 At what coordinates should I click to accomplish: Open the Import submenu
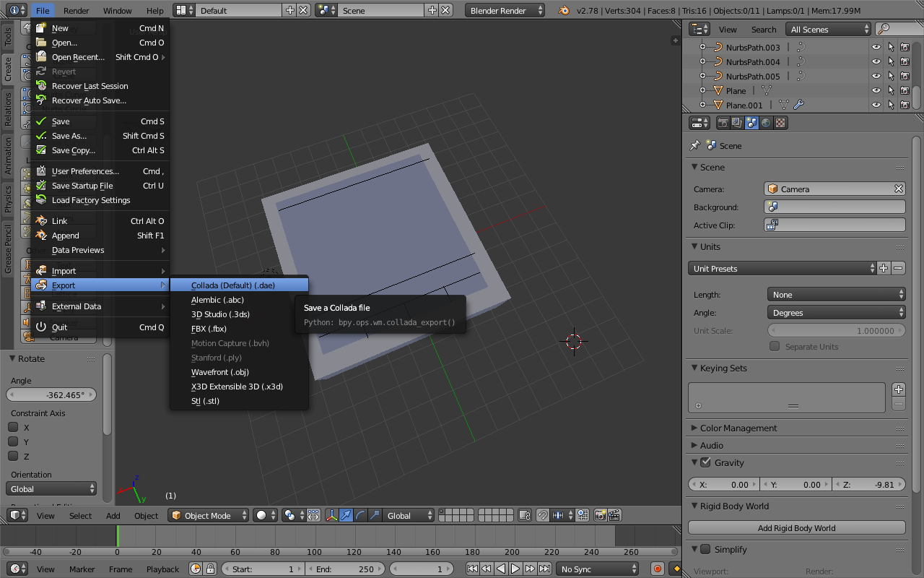[100, 271]
